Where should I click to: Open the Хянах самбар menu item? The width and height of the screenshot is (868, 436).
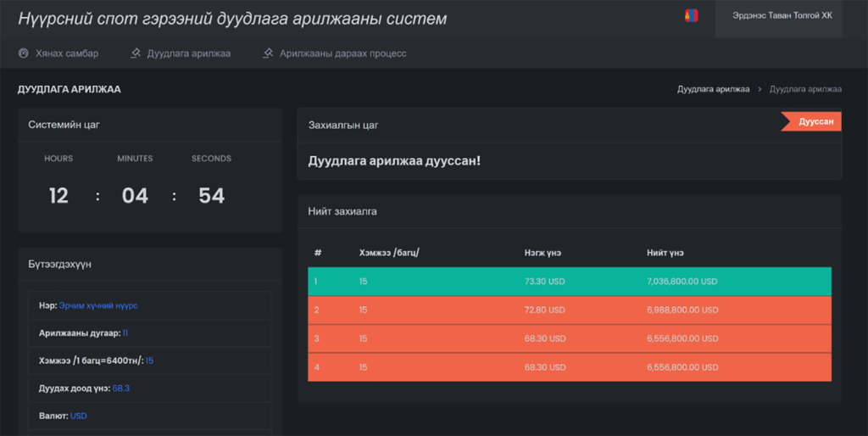[x=66, y=53]
